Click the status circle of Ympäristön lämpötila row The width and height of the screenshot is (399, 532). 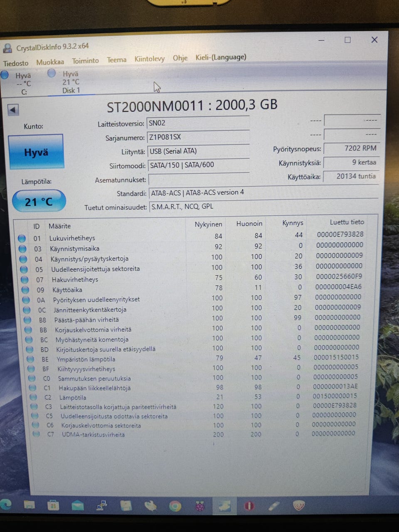point(30,359)
